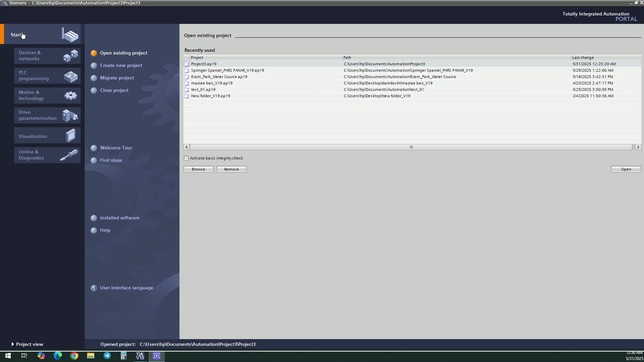The height and width of the screenshot is (362, 644).
Task: Click the date 5/31/2025 12:25:20 AM
Action: 594,64
